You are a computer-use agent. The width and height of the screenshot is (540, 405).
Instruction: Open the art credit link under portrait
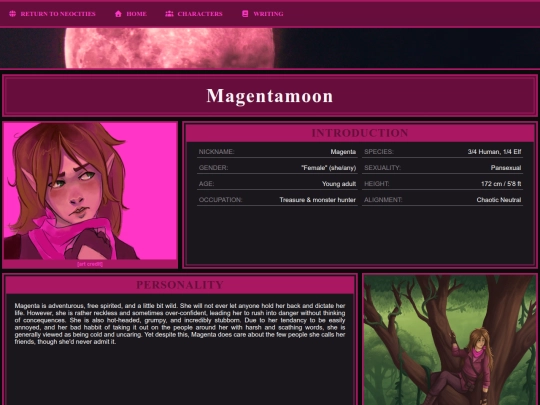(x=90, y=264)
